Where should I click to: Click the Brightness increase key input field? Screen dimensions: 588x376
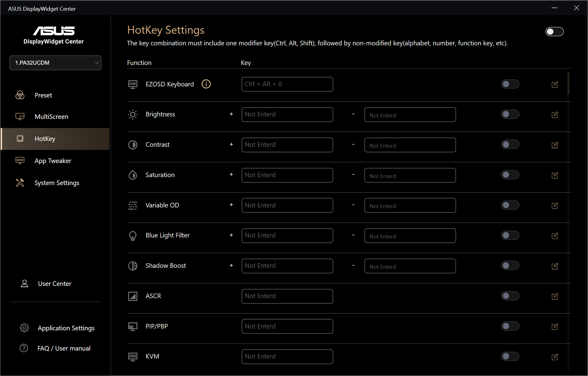287,115
